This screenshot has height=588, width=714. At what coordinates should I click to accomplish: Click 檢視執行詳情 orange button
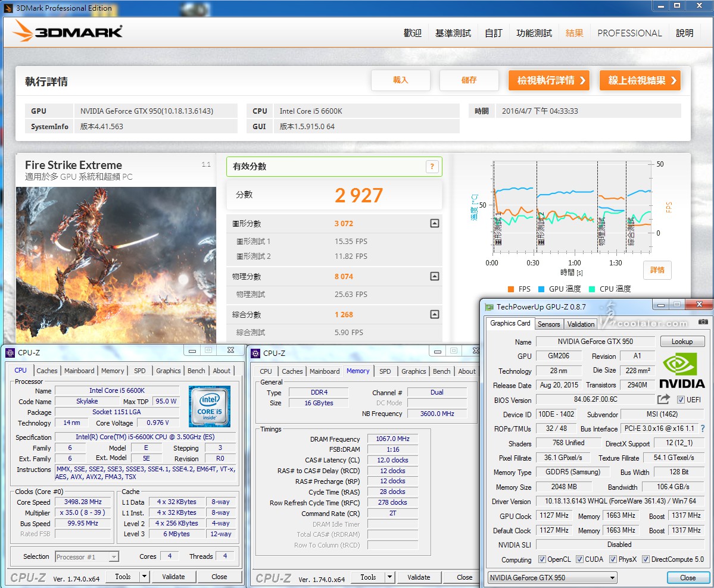tap(549, 80)
